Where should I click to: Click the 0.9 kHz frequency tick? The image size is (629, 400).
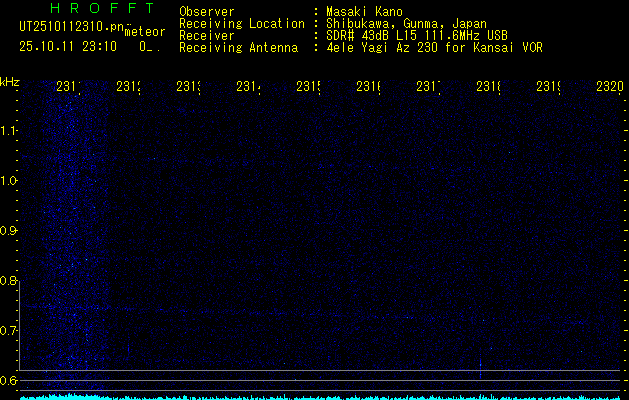coord(9,231)
